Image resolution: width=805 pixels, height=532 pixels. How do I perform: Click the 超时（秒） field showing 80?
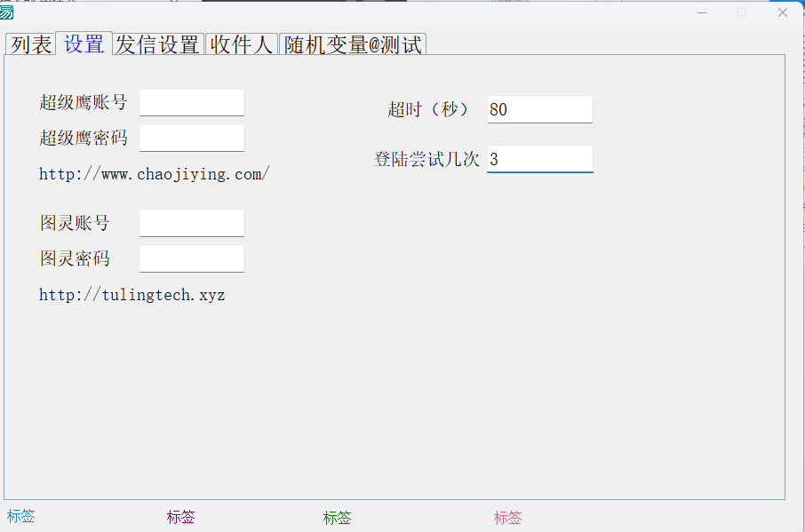(540, 109)
